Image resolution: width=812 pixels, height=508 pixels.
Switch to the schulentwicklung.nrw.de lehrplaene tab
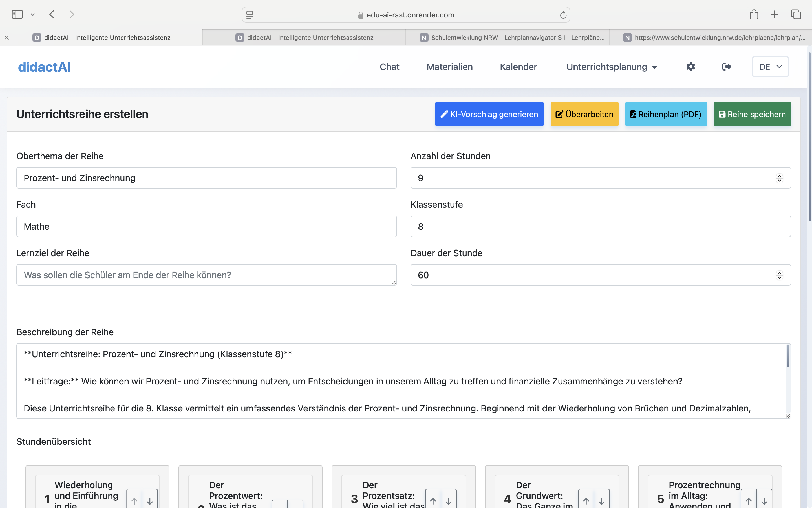[710, 38]
